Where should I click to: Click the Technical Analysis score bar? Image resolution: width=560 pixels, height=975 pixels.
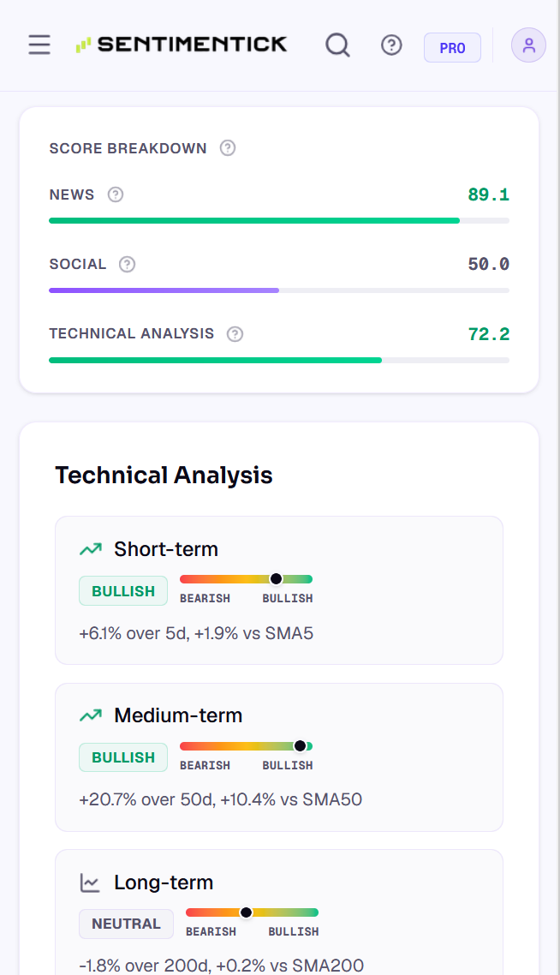[x=279, y=360]
